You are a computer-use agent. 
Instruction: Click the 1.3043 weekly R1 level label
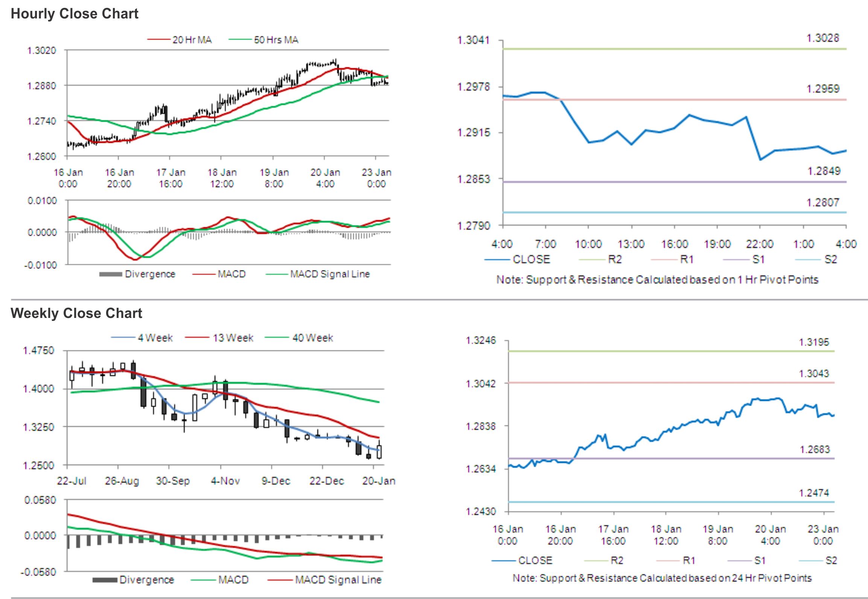pyautogui.click(x=814, y=374)
